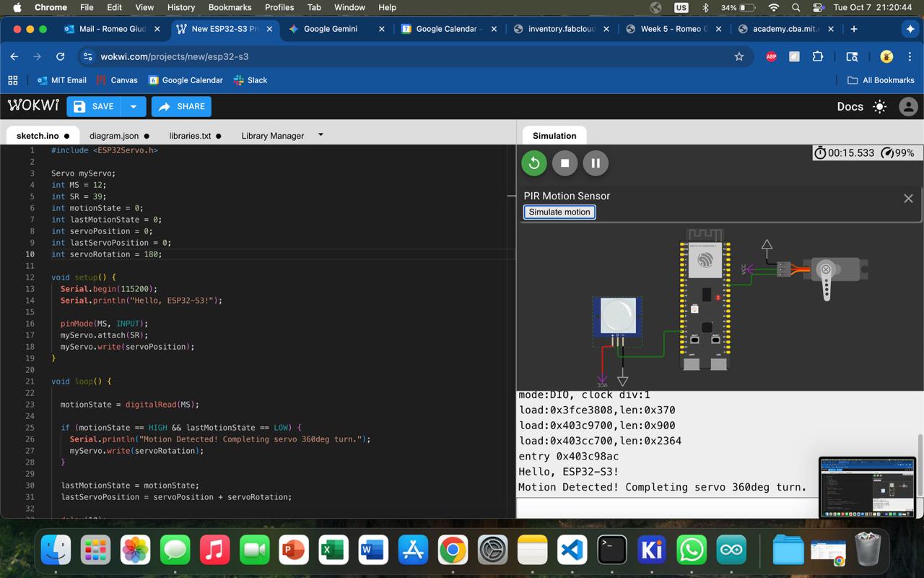Expand the SAVE button dropdown arrow
The image size is (924, 578).
pos(133,107)
